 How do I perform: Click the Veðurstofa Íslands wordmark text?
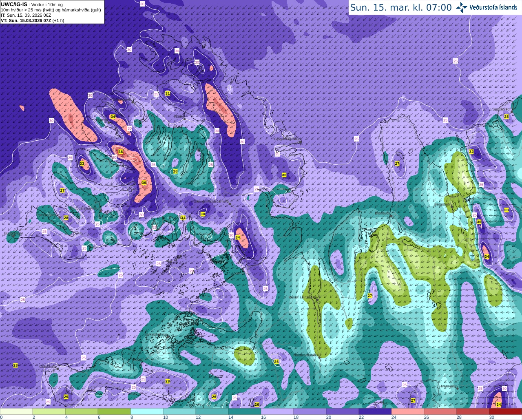493,7
